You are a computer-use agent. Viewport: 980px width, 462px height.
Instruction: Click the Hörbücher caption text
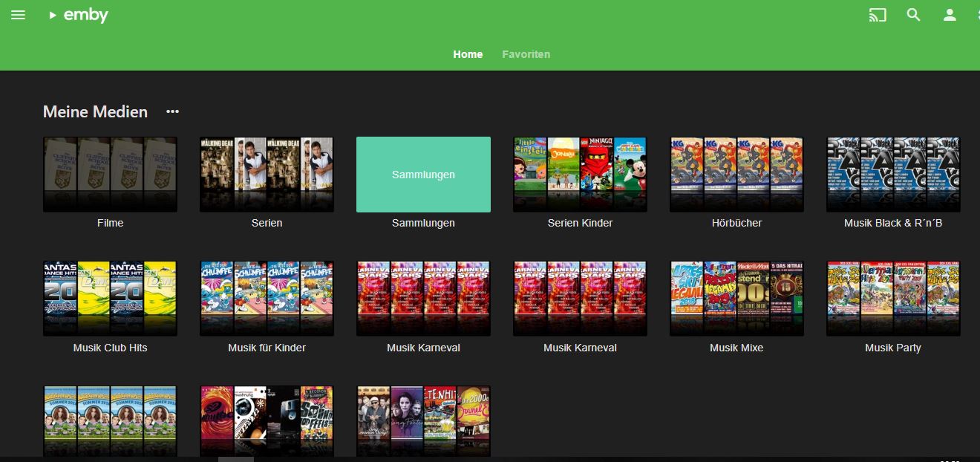736,223
